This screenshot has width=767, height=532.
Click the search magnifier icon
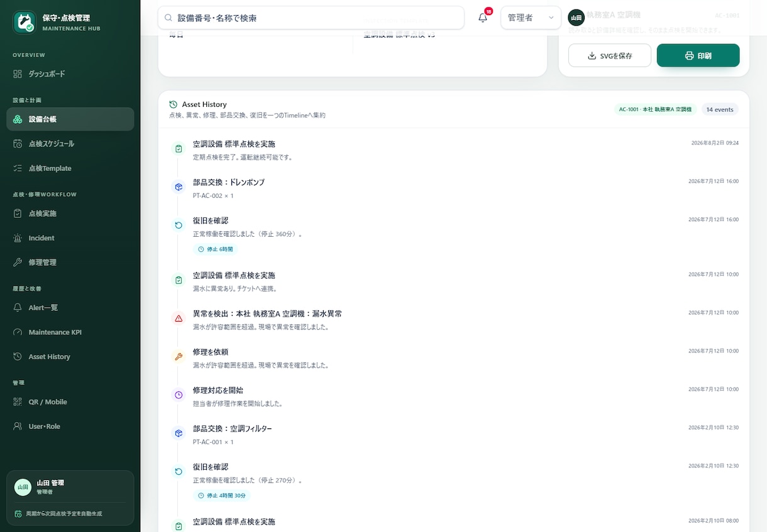tap(168, 18)
